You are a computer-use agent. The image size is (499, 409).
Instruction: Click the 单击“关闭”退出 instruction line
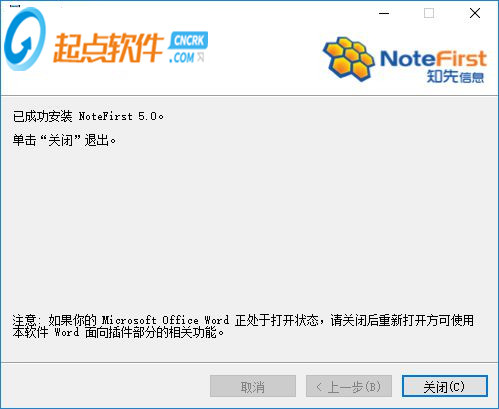coord(64,140)
